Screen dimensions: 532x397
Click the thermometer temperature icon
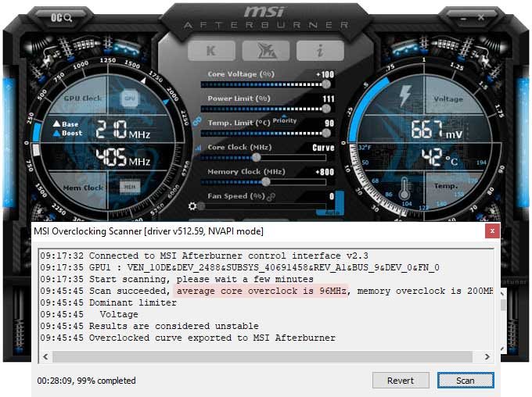pos(404,188)
